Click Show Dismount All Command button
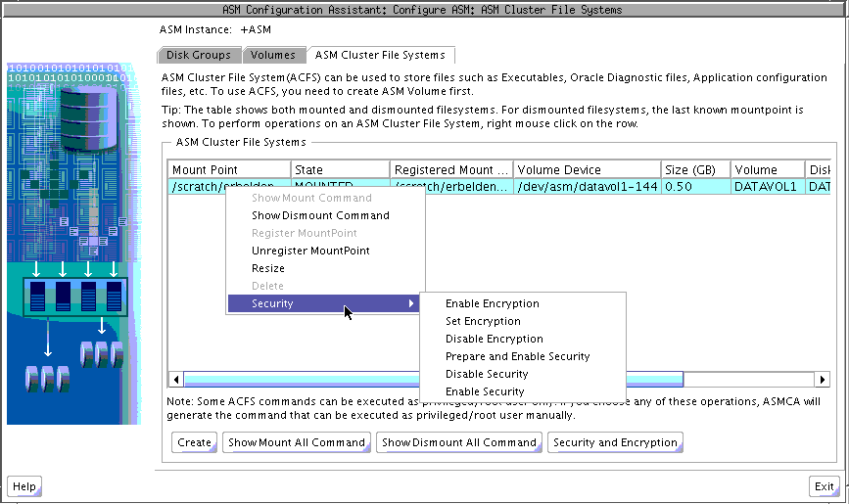 [x=459, y=442]
